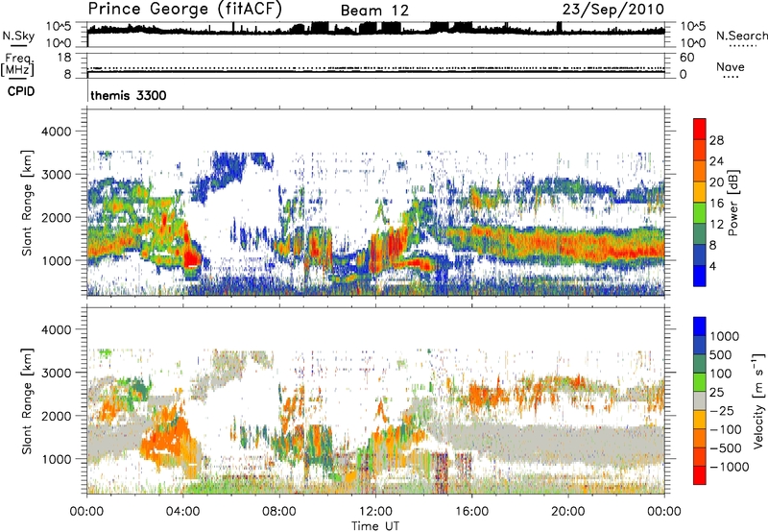Click the red high-power patch near 04:00
The height and width of the screenshot is (532, 768).
(x=191, y=257)
